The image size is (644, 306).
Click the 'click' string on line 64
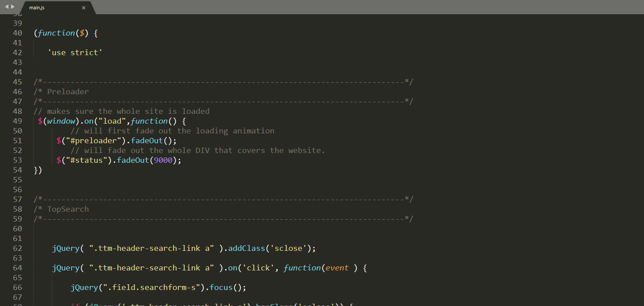(x=258, y=268)
